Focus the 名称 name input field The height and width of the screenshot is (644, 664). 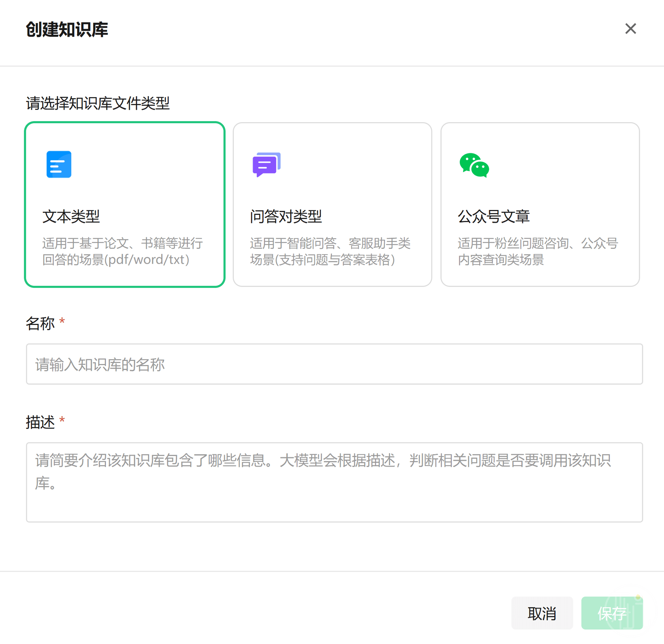pos(334,364)
